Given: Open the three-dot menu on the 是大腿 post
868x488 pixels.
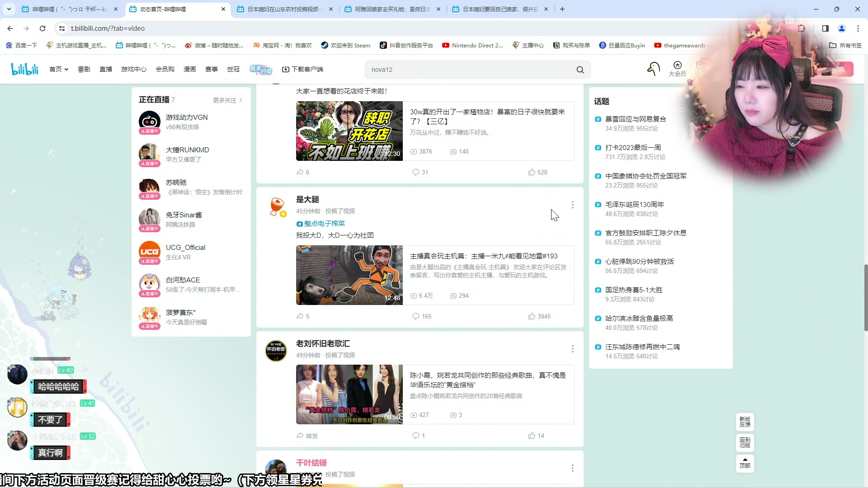Looking at the screenshot, I should coord(572,205).
